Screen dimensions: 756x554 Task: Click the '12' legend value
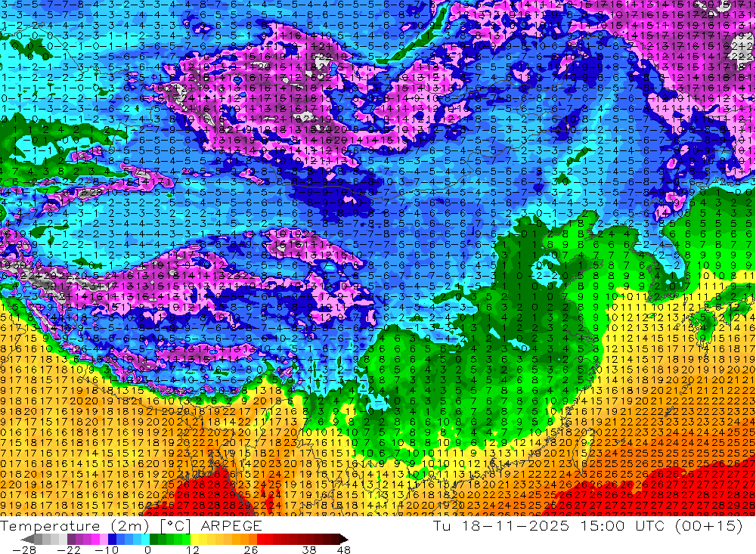(x=192, y=549)
